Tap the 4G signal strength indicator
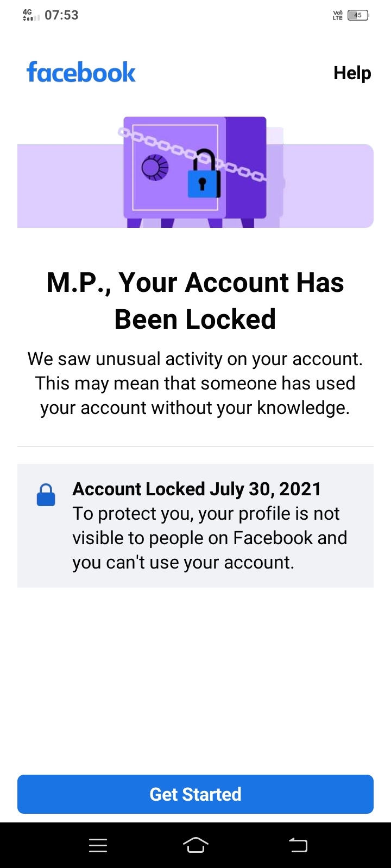This screenshot has width=391, height=868. pos(31,15)
